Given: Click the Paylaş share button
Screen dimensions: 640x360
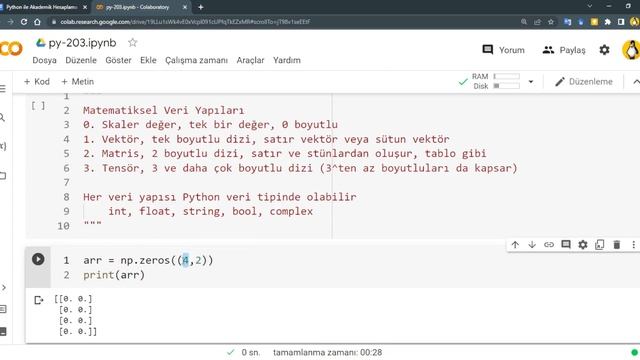Looking at the screenshot, I should pyautogui.click(x=564, y=50).
